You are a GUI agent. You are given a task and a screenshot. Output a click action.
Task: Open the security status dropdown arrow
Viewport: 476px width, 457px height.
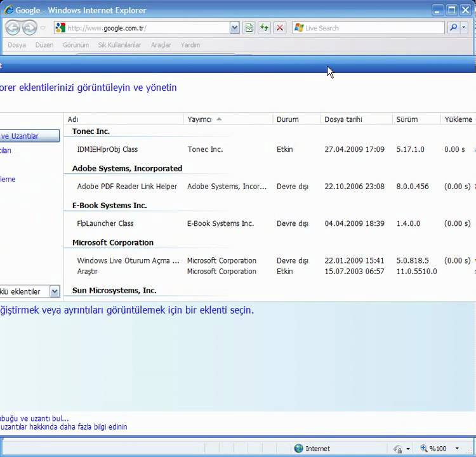[x=408, y=449]
